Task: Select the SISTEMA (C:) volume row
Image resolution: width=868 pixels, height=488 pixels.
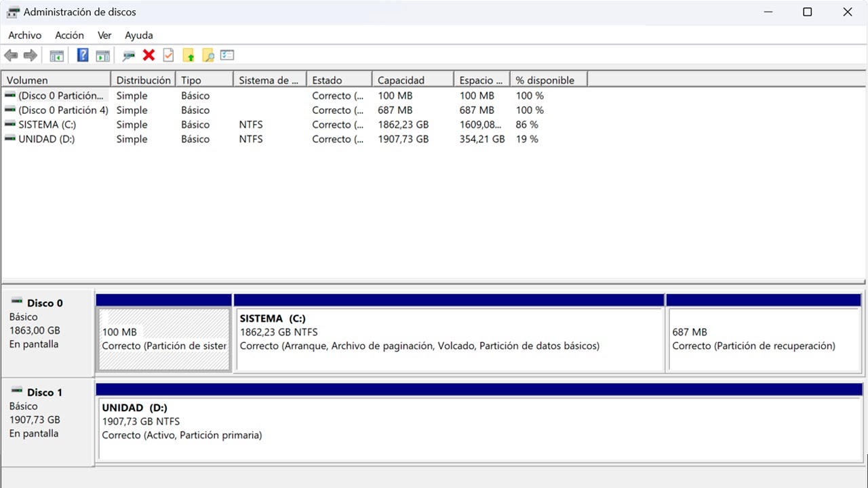Action: click(x=295, y=125)
